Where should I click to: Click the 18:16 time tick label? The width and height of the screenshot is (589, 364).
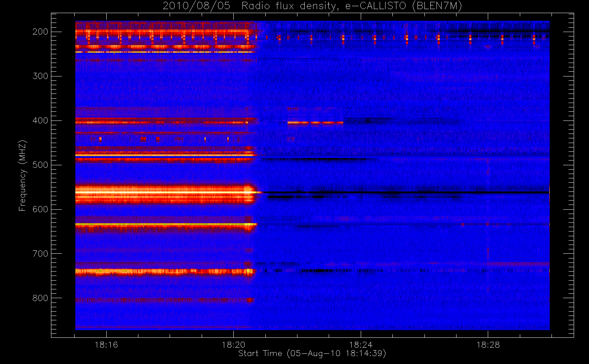106,345
